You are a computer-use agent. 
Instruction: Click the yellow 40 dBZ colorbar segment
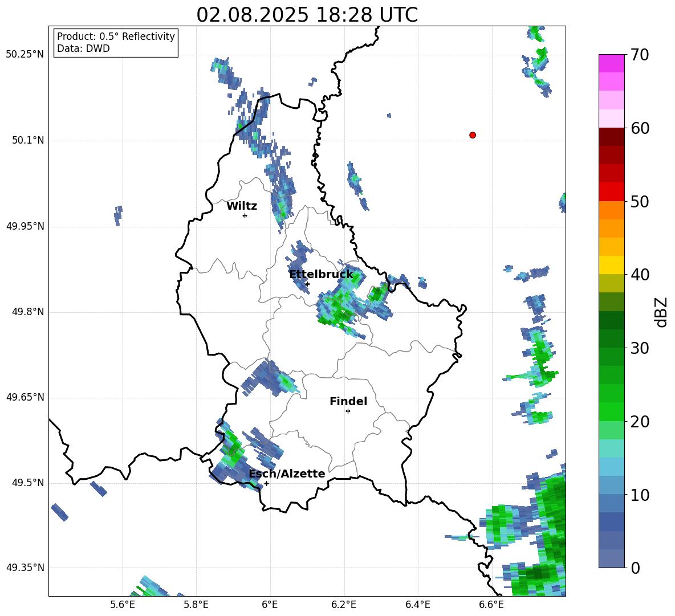point(612,265)
